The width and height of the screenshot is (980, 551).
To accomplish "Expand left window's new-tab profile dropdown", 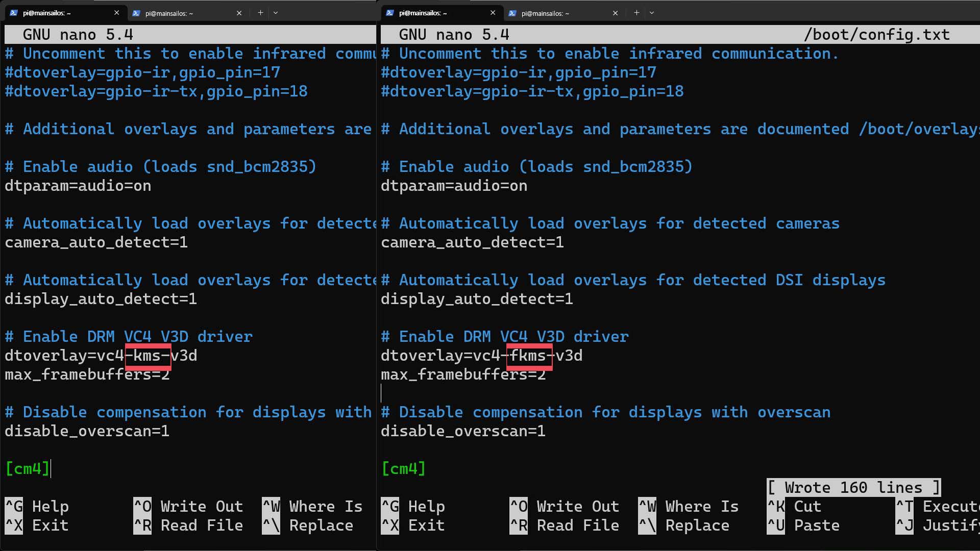I will [276, 13].
